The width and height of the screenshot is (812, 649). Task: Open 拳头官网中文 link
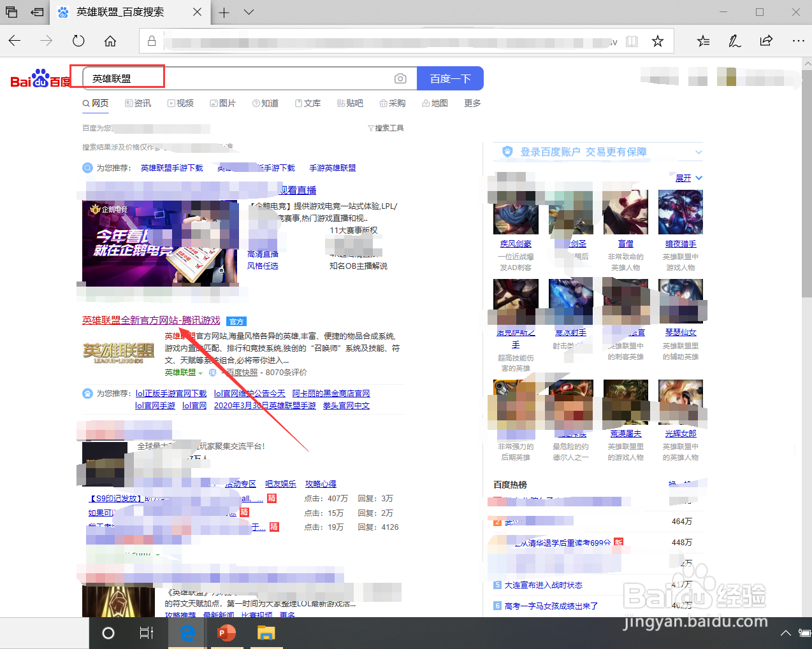(x=346, y=406)
